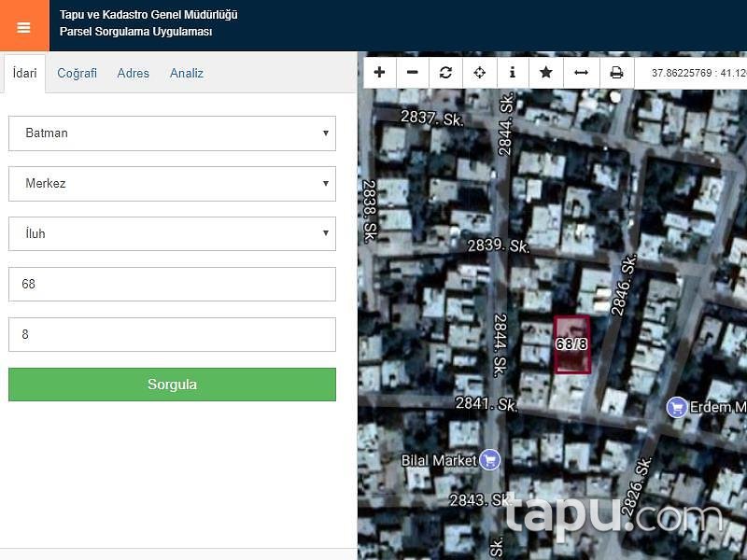Click the refresh map icon
The height and width of the screenshot is (560, 747).
(x=446, y=73)
